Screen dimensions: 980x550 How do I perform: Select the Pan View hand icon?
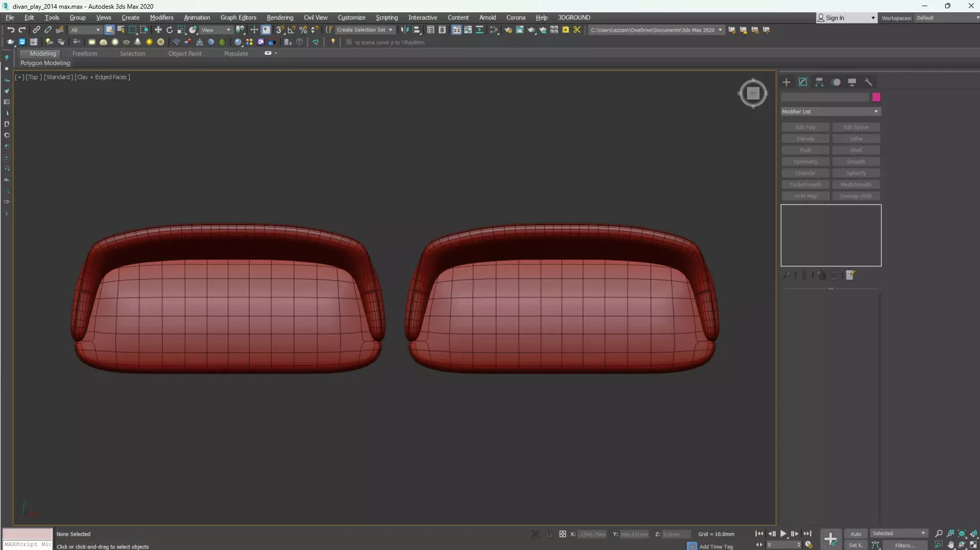pos(951,545)
